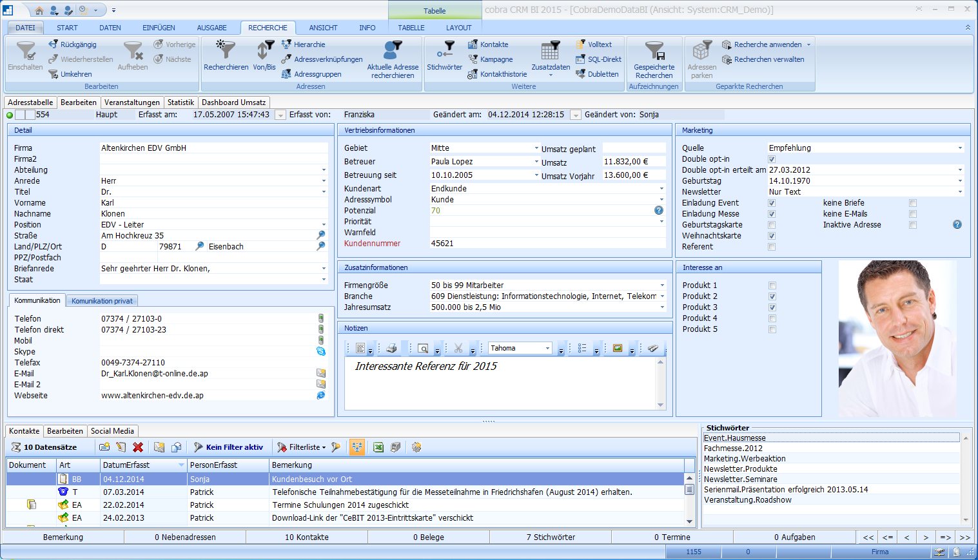Click the Recherchieren funnel icon
This screenshot has height=560, width=978.
pyautogui.click(x=226, y=52)
